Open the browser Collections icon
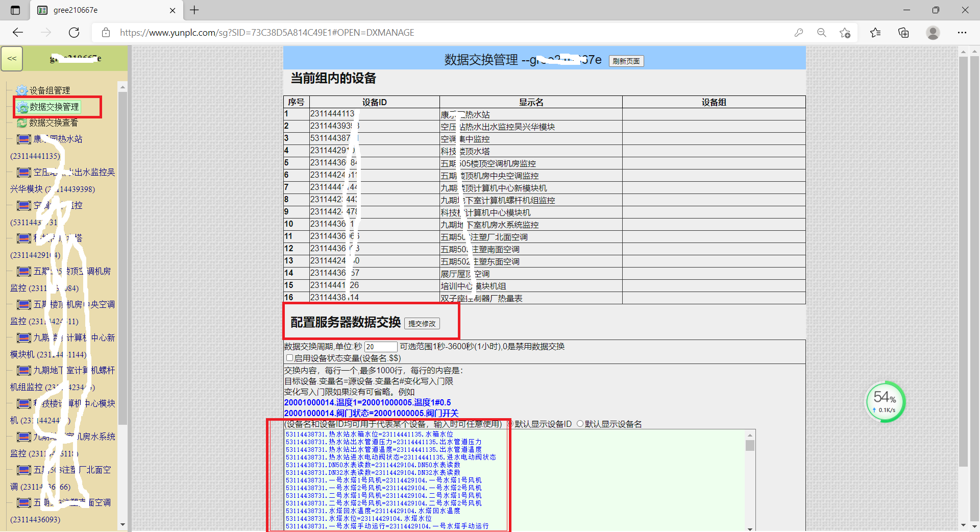 click(x=903, y=33)
